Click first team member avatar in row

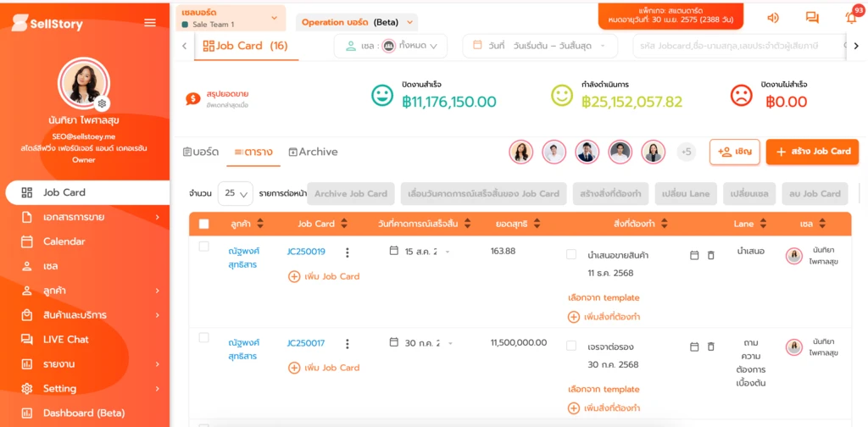pyautogui.click(x=521, y=152)
